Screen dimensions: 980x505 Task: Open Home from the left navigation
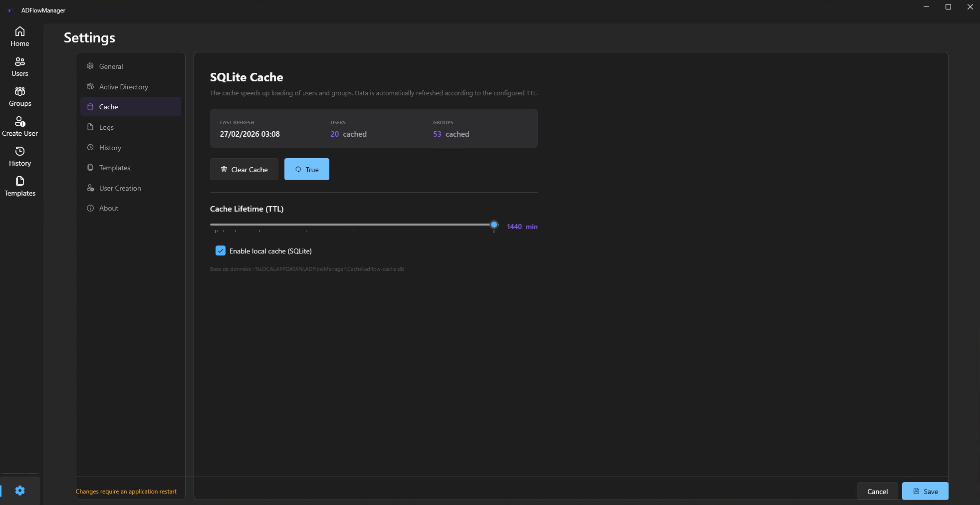[x=20, y=36]
